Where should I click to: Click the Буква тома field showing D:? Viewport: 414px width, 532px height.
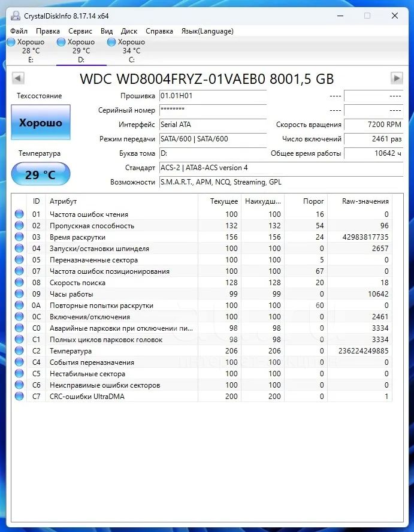click(213, 153)
